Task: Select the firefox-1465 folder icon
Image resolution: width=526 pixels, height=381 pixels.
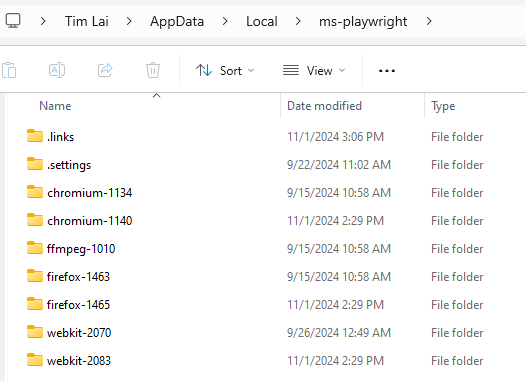Action: point(35,304)
